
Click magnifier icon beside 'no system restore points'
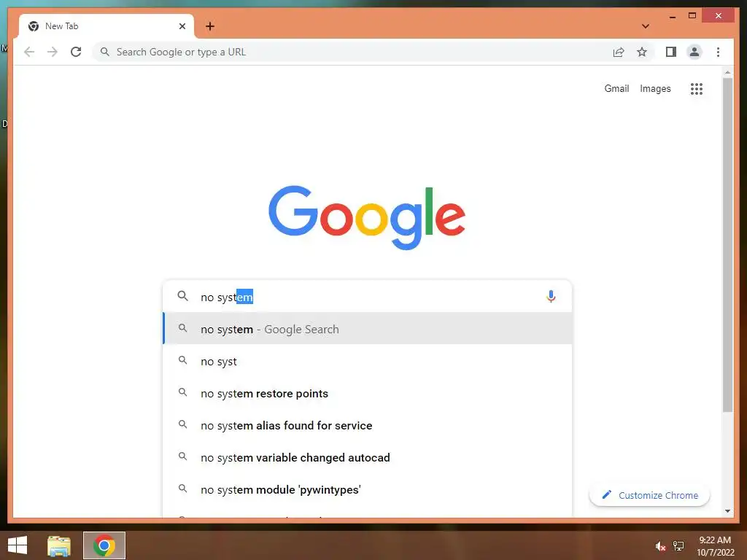[x=182, y=392]
